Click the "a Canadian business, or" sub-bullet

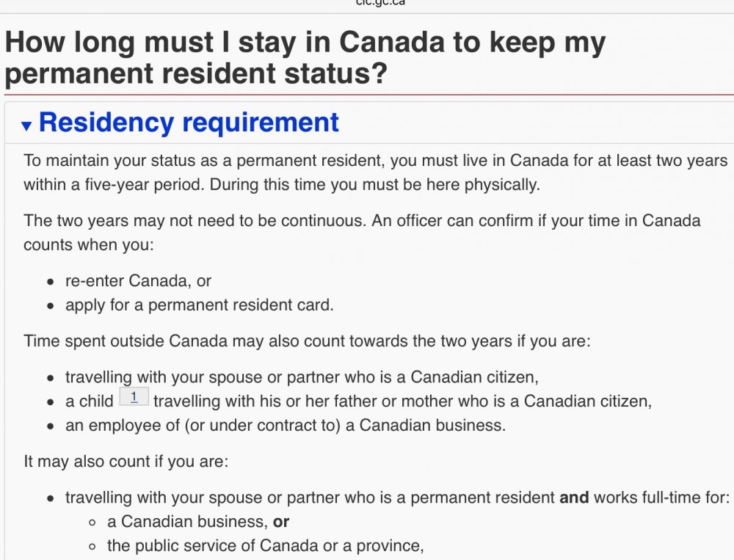coord(197,522)
